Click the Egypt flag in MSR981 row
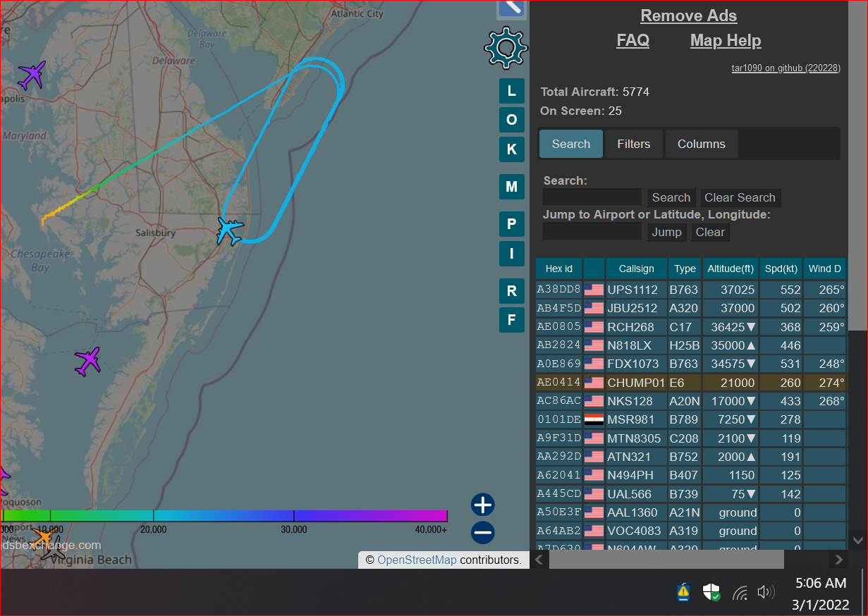The height and width of the screenshot is (616, 868). (x=594, y=419)
